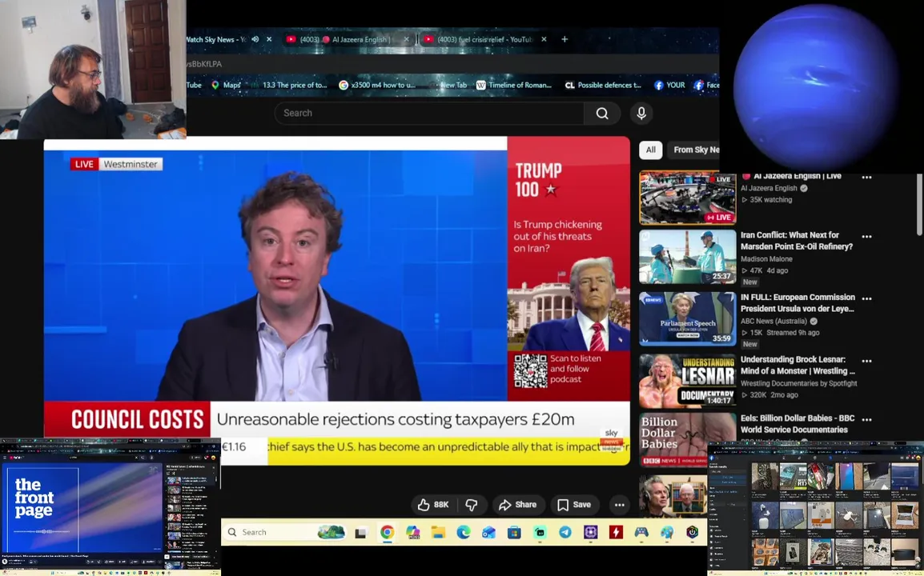Open options menu for Marsden Point video
Viewport: 924px width, 576px height.
(x=866, y=236)
